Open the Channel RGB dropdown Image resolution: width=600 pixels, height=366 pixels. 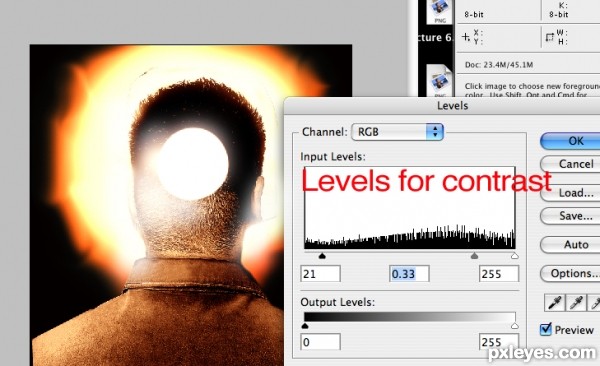click(x=397, y=132)
